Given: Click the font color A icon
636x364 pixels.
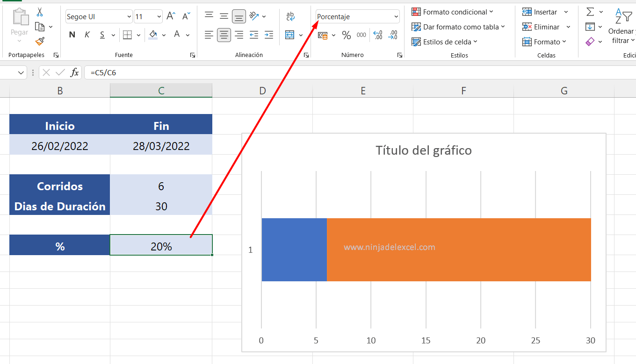Looking at the screenshot, I should [177, 34].
